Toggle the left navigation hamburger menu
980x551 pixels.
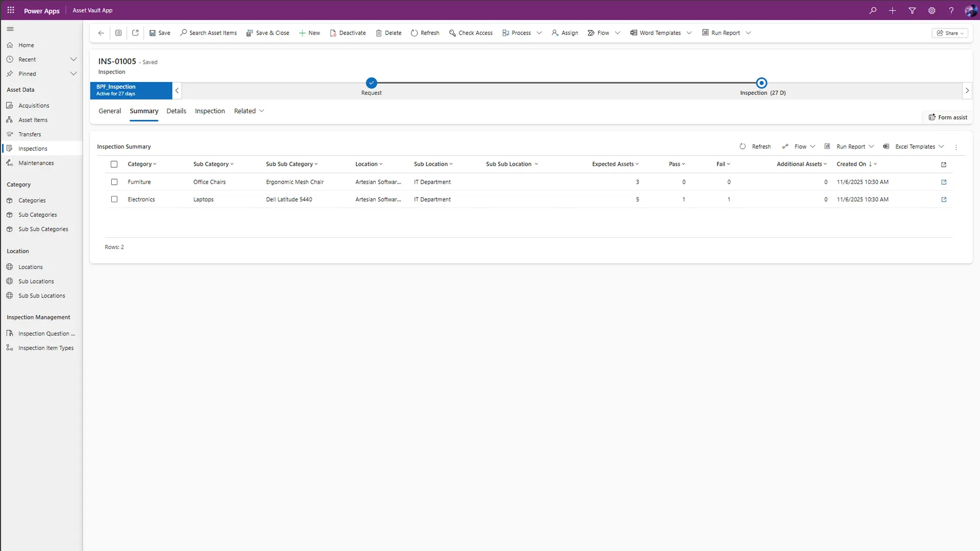[x=10, y=29]
